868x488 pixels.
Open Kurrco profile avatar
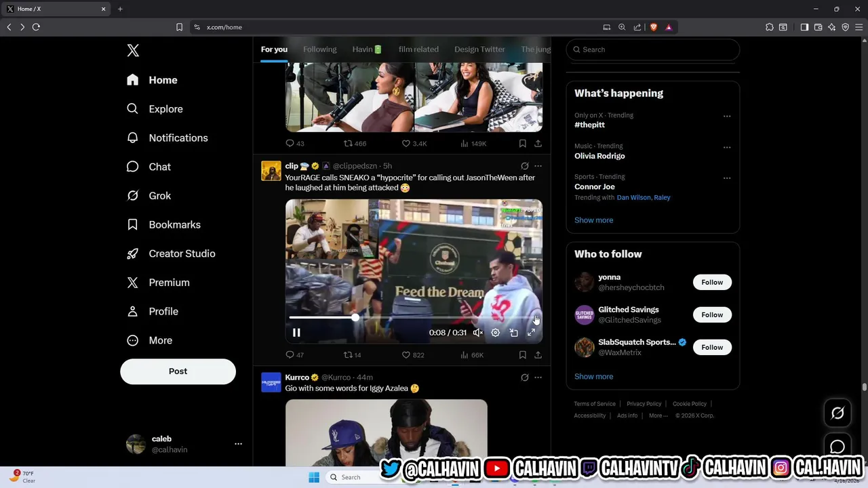pyautogui.click(x=271, y=382)
